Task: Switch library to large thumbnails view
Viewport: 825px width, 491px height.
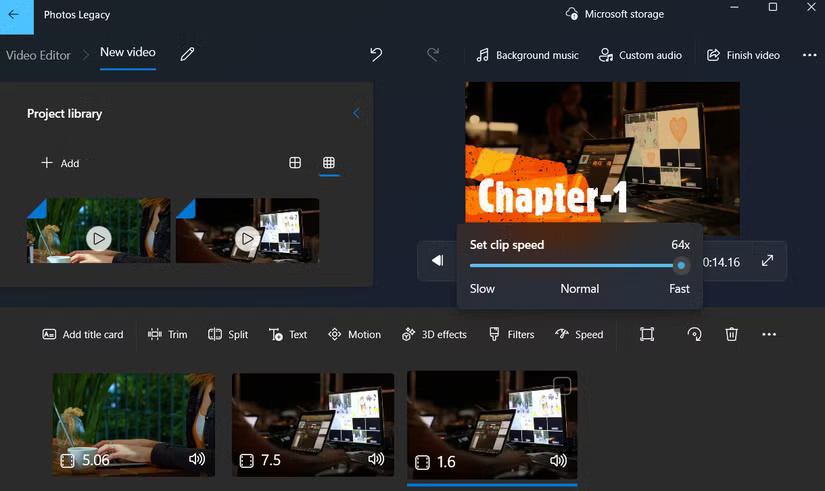Action: [x=295, y=163]
